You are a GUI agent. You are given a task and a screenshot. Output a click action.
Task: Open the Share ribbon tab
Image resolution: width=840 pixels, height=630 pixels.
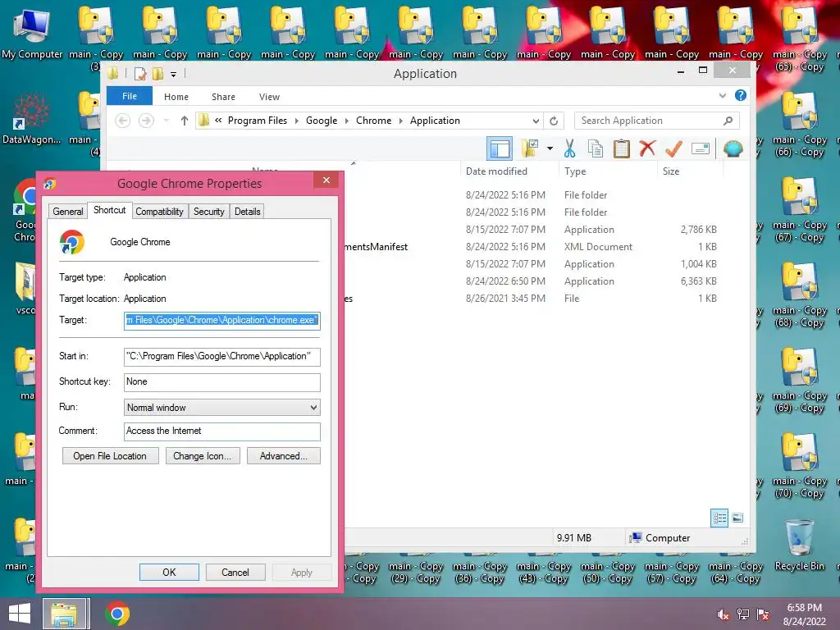[x=223, y=97]
